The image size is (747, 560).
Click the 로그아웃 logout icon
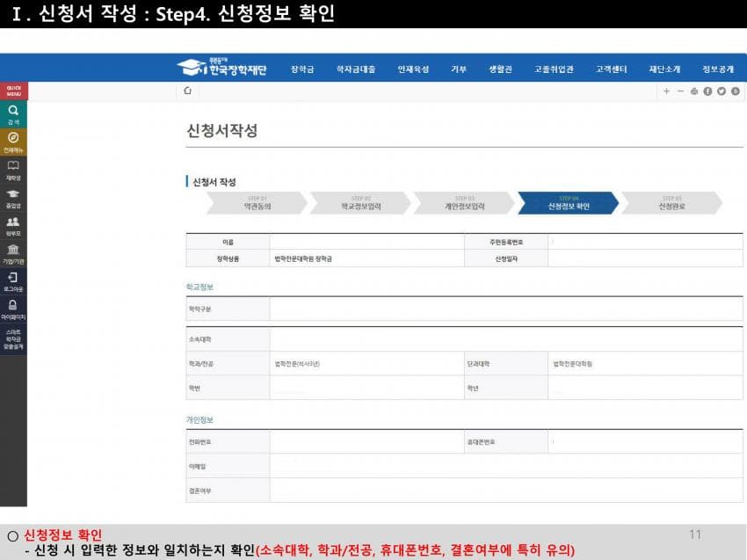click(13, 280)
